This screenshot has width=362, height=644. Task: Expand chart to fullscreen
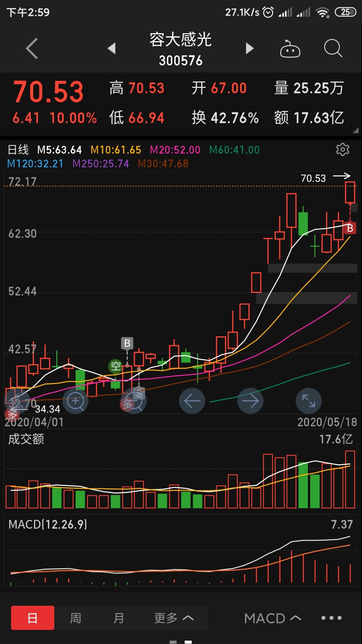[x=308, y=401]
